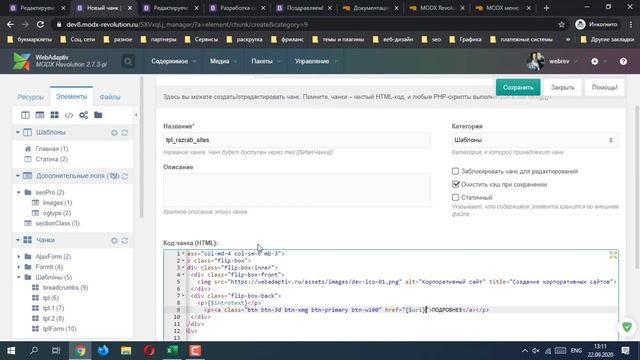Open the notifications center icon
This screenshot has height=360, width=640.
click(625, 351)
